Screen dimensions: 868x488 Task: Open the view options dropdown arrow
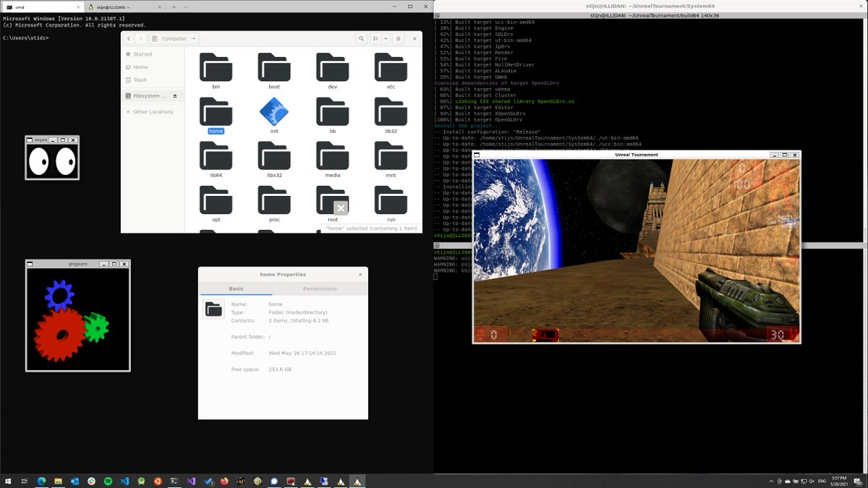(x=386, y=38)
